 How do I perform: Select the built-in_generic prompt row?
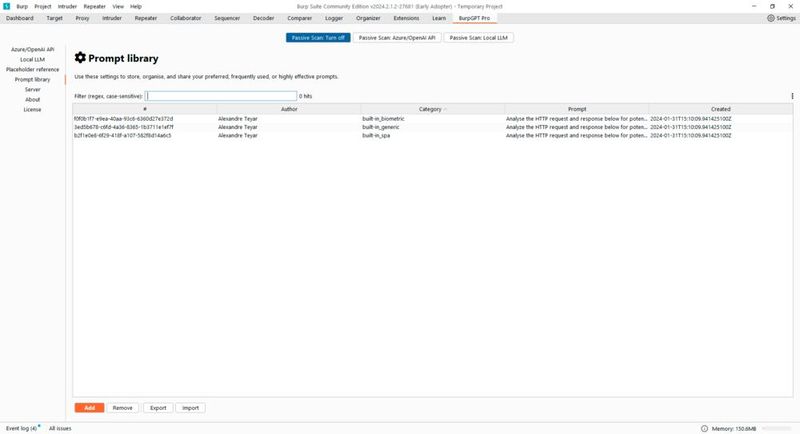pyautogui.click(x=433, y=127)
